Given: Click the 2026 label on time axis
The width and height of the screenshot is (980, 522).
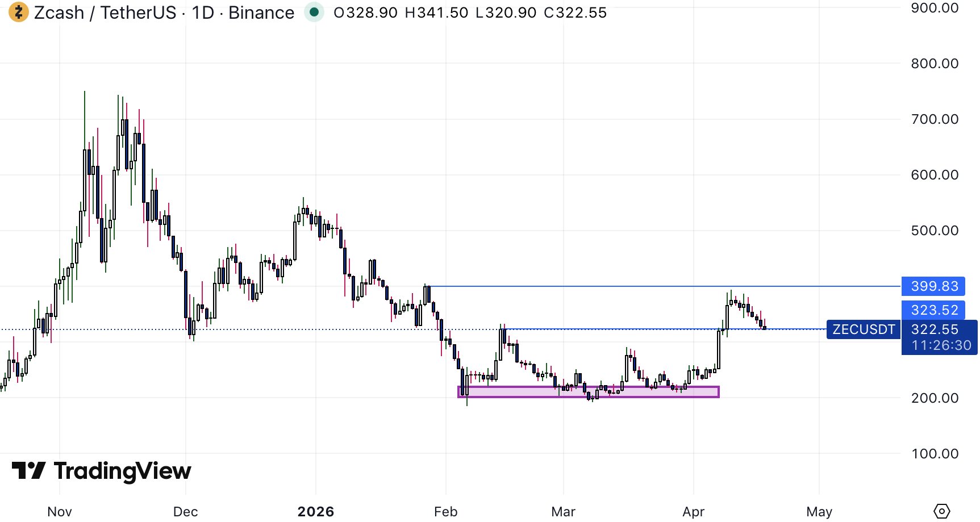Looking at the screenshot, I should pyautogui.click(x=315, y=512).
